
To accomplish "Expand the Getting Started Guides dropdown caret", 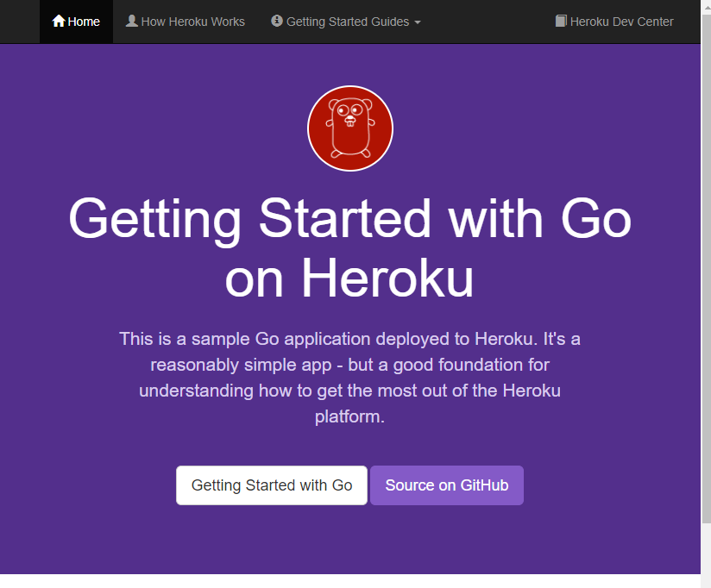I will (x=418, y=22).
